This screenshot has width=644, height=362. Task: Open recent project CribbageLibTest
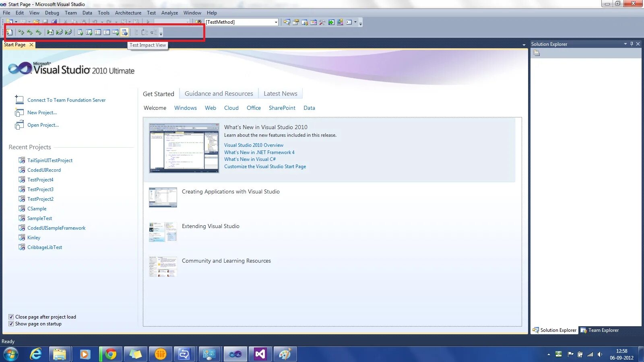coord(45,247)
